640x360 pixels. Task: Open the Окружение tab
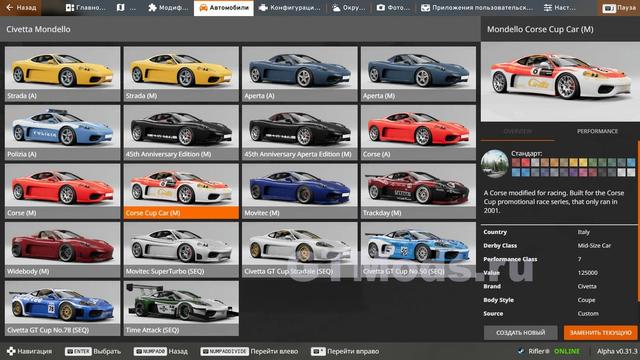348,8
